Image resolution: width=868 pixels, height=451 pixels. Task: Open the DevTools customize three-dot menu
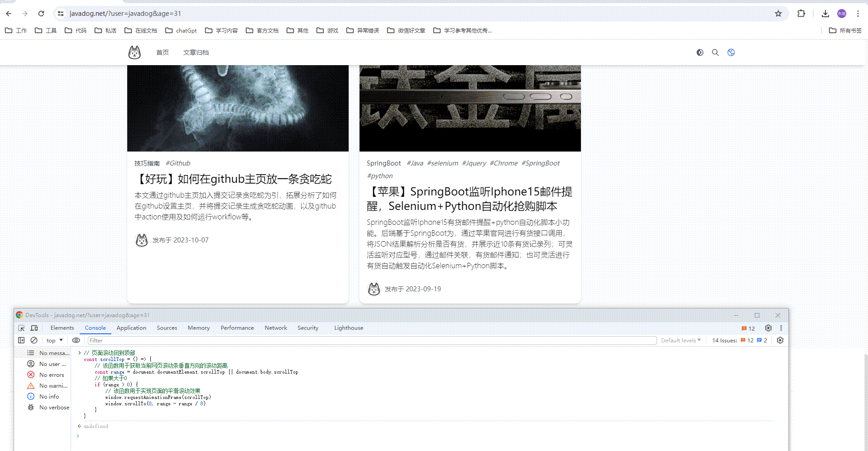pos(781,328)
